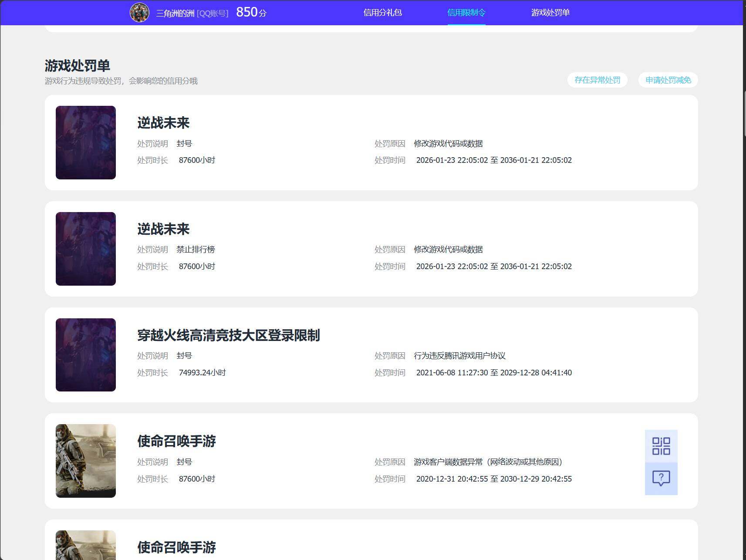Screen dimensions: 746x560
Task: Click thumbnail of 逆战未来 封号 card
Action: (x=86, y=142)
